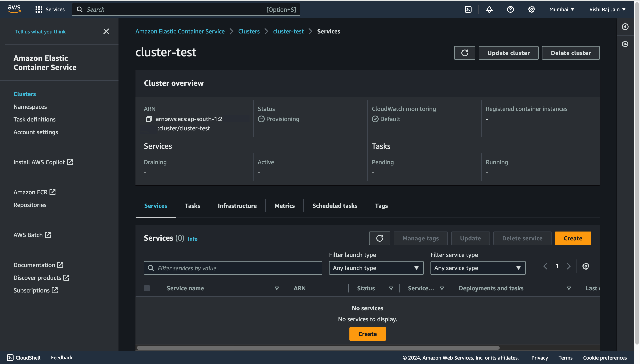The height and width of the screenshot is (364, 640).
Task: Click the Delete cluster button
Action: pyautogui.click(x=571, y=53)
